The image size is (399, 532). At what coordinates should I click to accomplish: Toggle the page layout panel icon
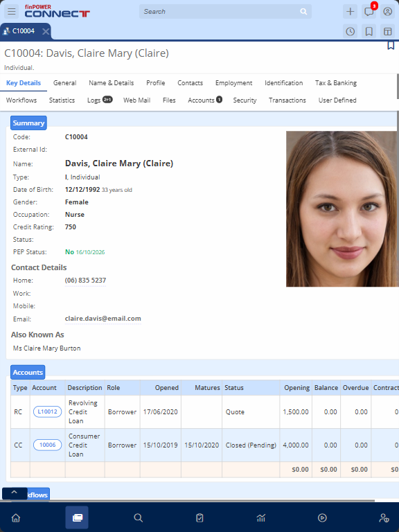(x=387, y=32)
